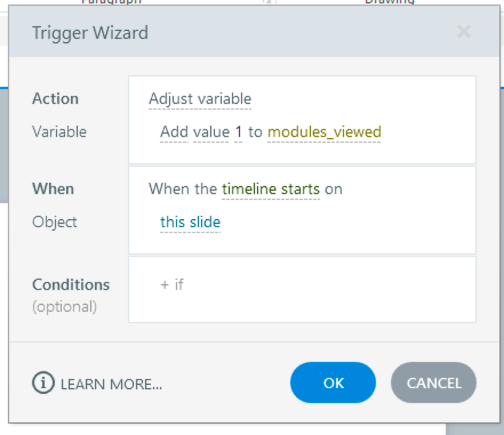The image size is (504, 435).
Task: Change the Add operator
Action: [x=174, y=132]
